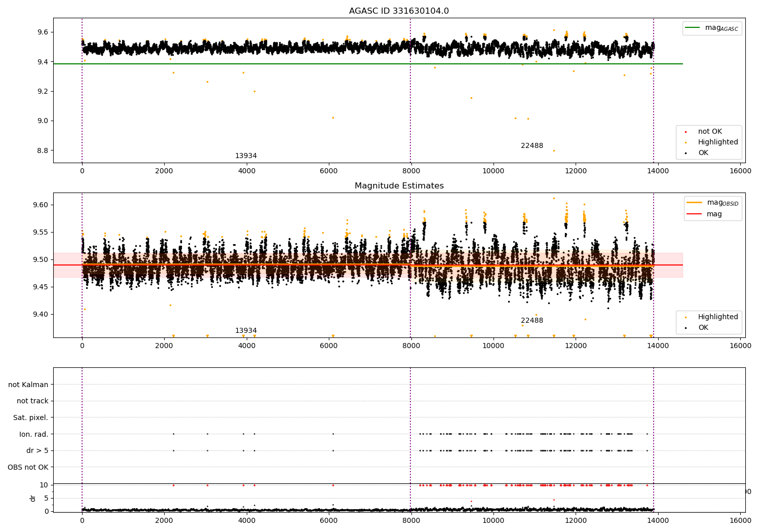Viewport: 760px width, 532px height.
Task: Click 'not OK' legend entry in AGASC ID plot
Action: 710,132
